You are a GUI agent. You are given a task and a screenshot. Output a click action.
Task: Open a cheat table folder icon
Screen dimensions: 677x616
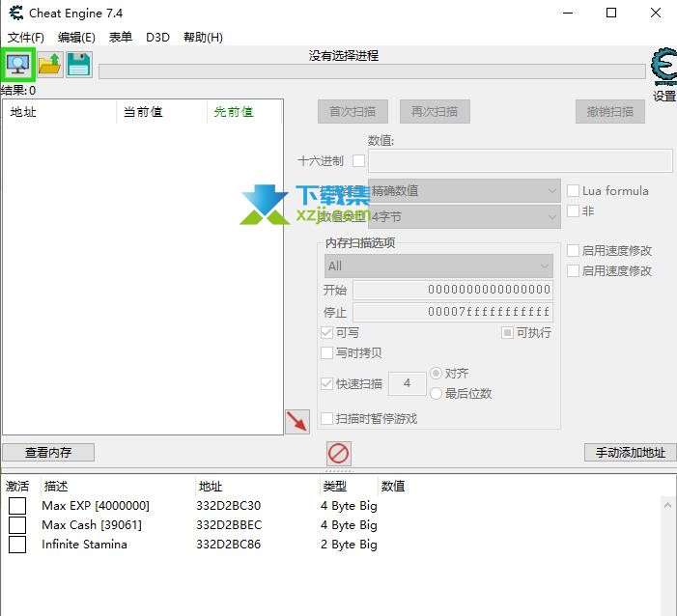(x=50, y=65)
